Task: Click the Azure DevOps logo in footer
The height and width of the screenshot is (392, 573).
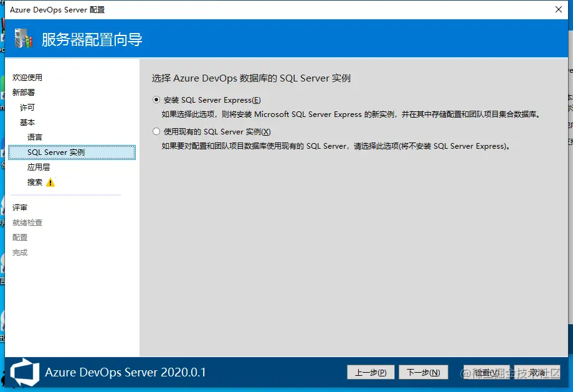Action: (x=24, y=372)
